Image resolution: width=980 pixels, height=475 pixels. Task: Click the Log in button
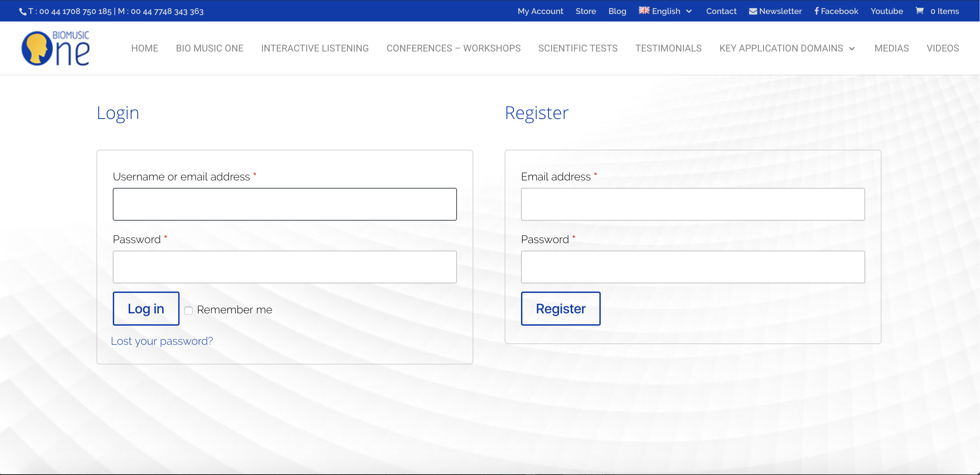click(x=146, y=308)
